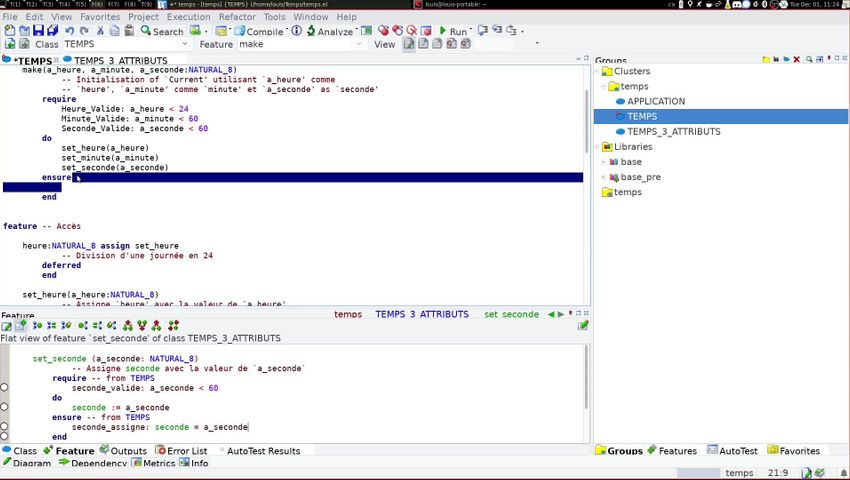
Task: Toggle breakpoint circle beside seconde := a_seconde
Action: [4, 407]
